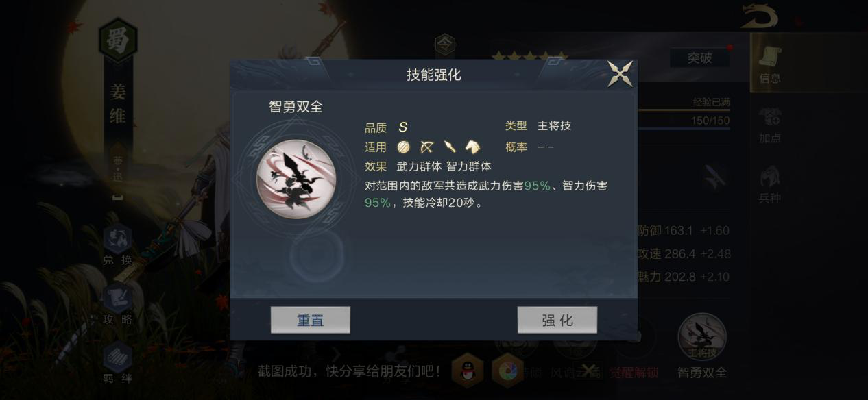This screenshot has height=400, width=868.
Task: Click the dragon back arrow icon
Action: tap(760, 16)
